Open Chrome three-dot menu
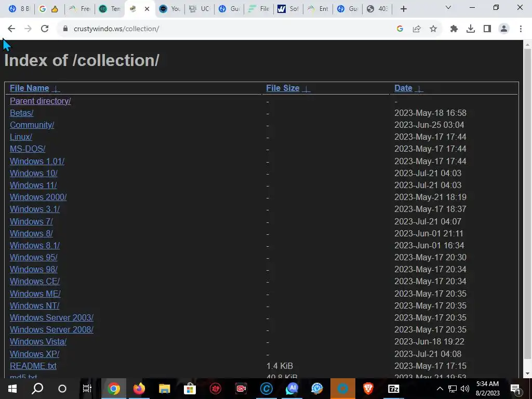Image resolution: width=532 pixels, height=399 pixels. click(x=521, y=29)
